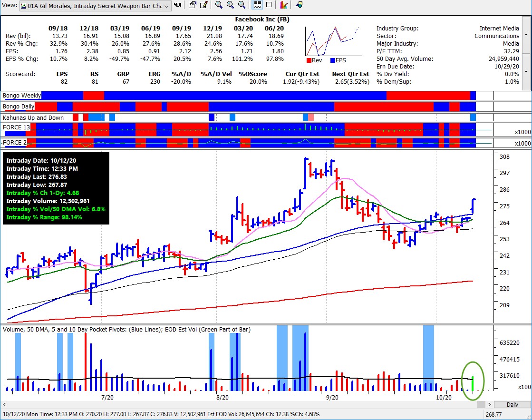The image size is (532, 420).
Task: Click the rightmost toolbar icon with arrow
Action: coord(299,5)
